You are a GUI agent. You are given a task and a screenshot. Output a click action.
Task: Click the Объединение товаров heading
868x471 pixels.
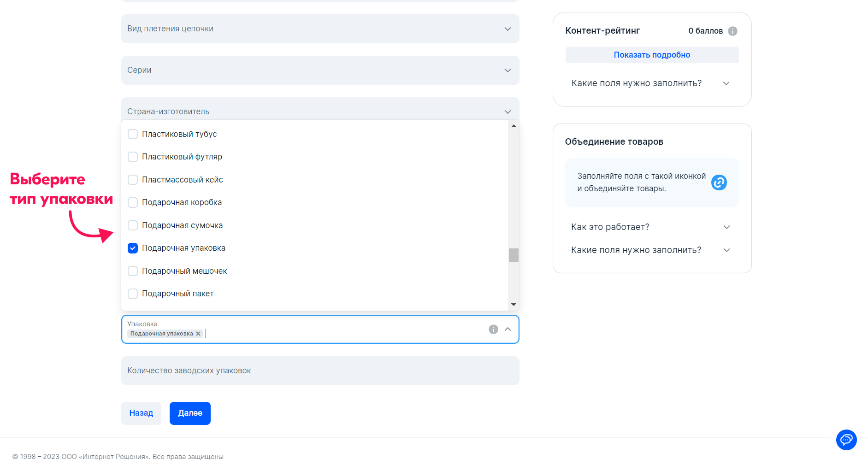point(614,142)
